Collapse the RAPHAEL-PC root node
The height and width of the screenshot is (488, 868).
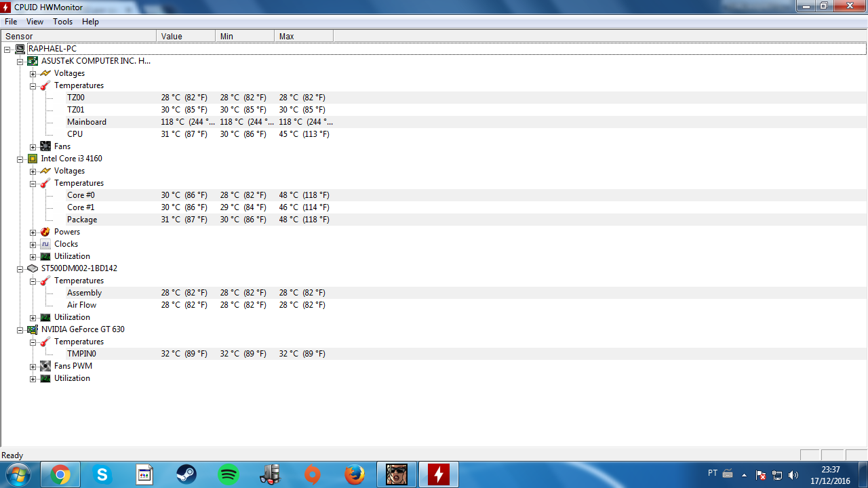pyautogui.click(x=7, y=49)
